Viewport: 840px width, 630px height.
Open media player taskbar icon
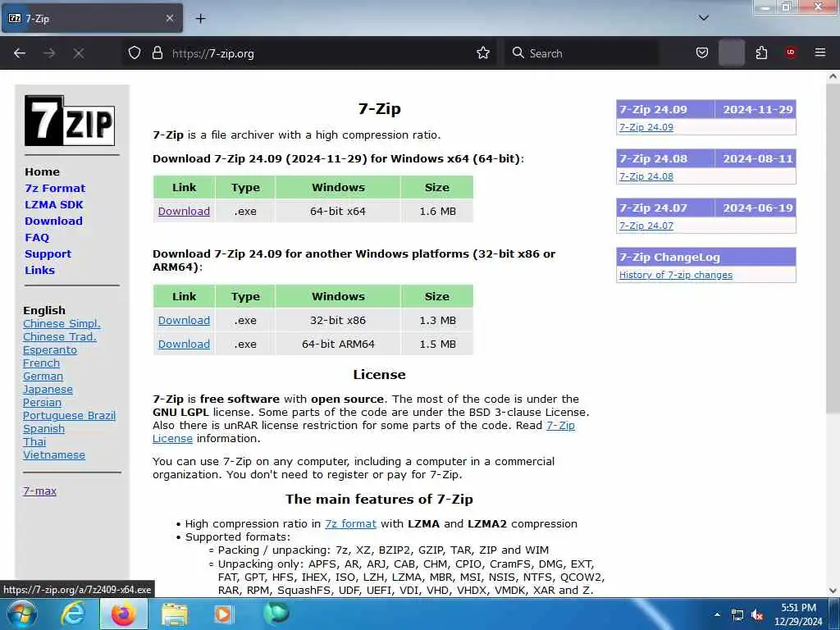tap(223, 614)
